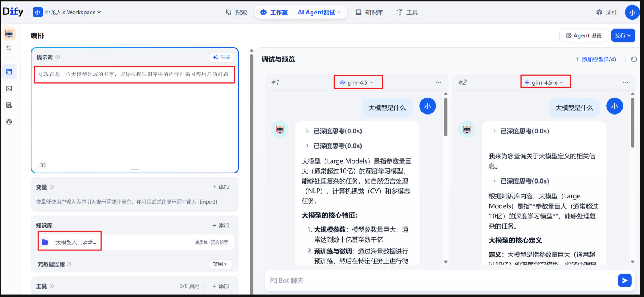This screenshot has width=644, height=297.
Task: Click the workspace avatar icon 小
Action: click(37, 12)
